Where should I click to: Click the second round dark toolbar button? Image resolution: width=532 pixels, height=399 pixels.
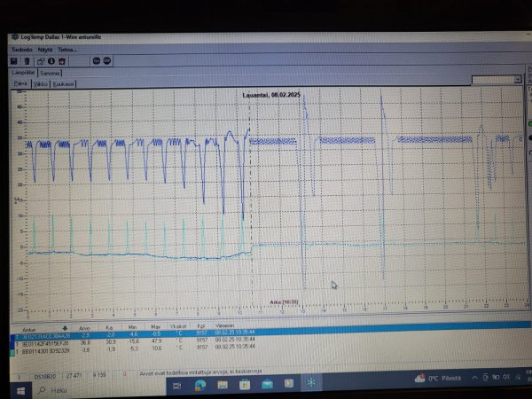(x=107, y=61)
